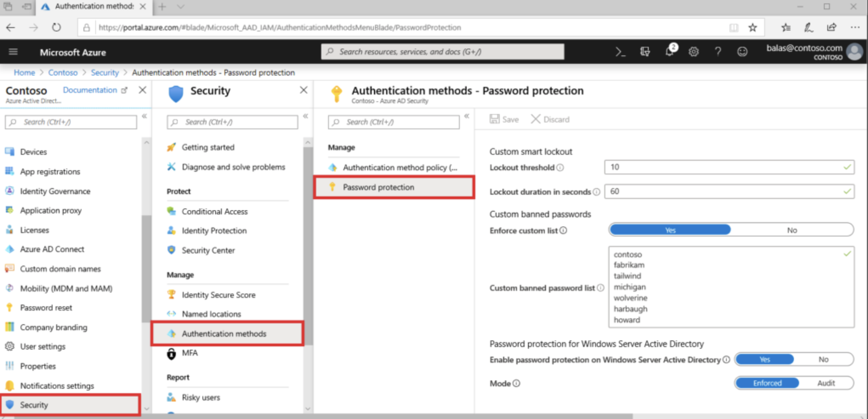868x419 pixels.
Task: Switch Mode to Audit
Action: pos(826,383)
